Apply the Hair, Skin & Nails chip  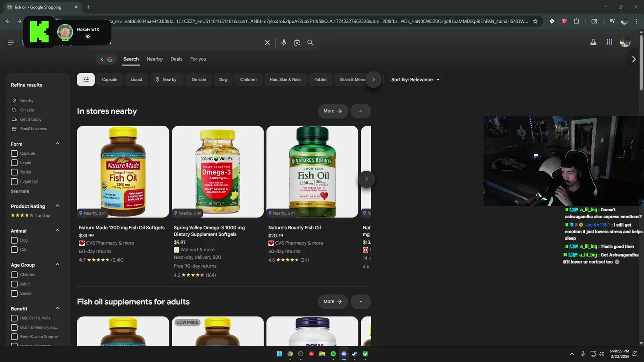point(285,79)
